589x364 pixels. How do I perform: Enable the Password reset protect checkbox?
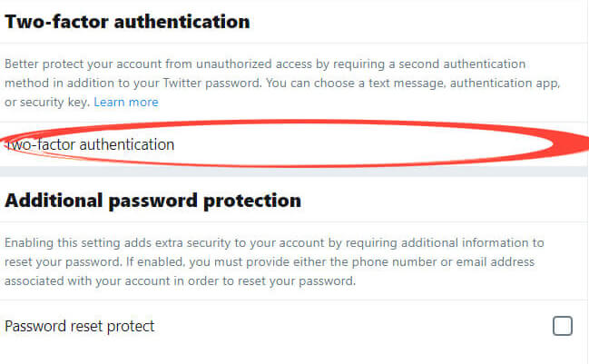click(562, 326)
